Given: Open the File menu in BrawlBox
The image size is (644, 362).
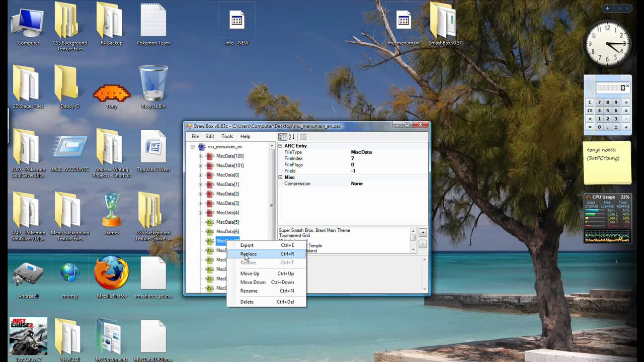Looking at the screenshot, I should pyautogui.click(x=195, y=136).
